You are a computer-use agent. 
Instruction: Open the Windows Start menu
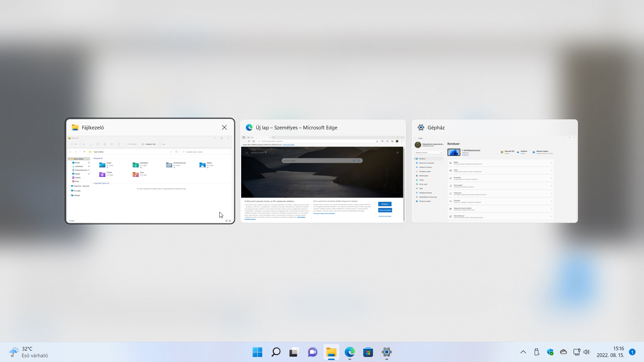[x=257, y=352]
